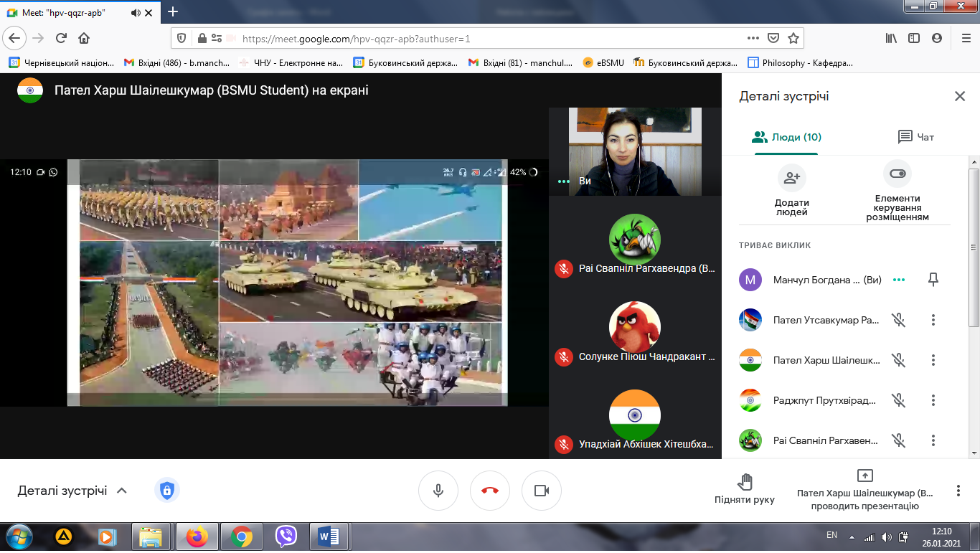980x553 pixels.
Task: Go back in Firefox browser
Action: click(16, 38)
